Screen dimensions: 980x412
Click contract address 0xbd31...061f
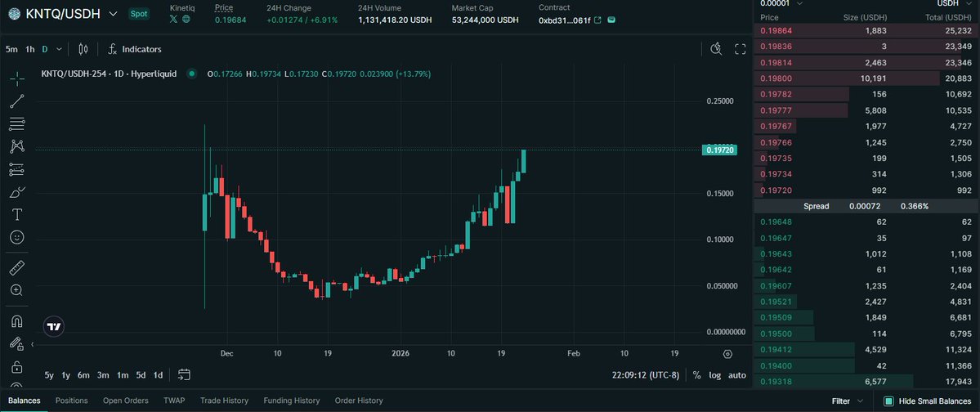pyautogui.click(x=564, y=20)
